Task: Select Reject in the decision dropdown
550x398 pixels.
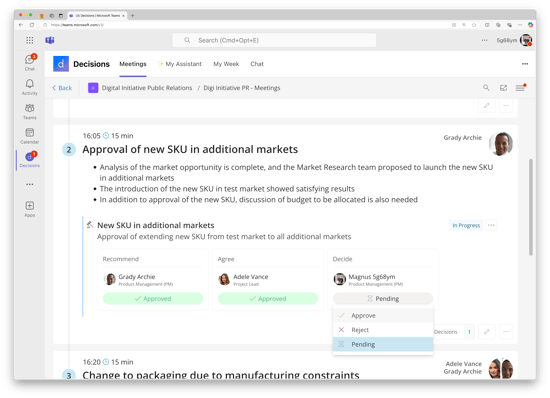Action: (383, 330)
